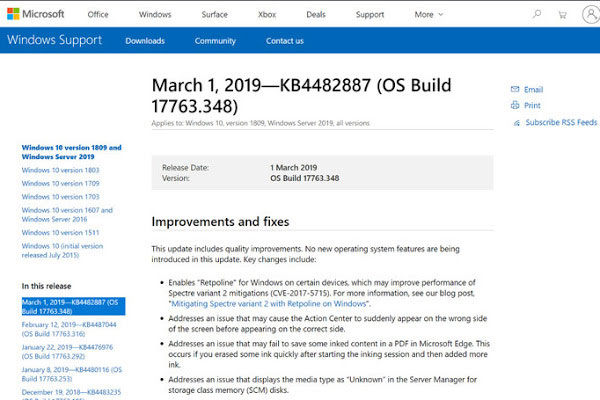The height and width of the screenshot is (400, 600).
Task: Open highlighted March 1, 2019 KB4482887 entry
Action: point(73,306)
